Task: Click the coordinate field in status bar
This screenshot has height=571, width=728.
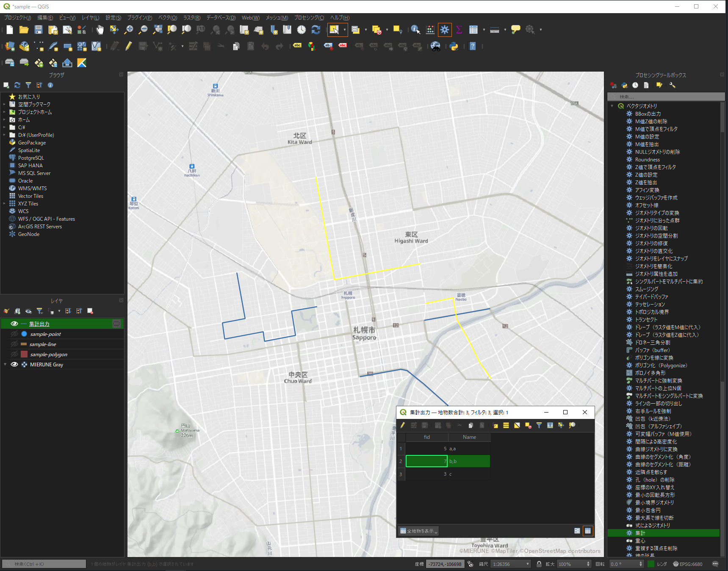Action: (445, 564)
